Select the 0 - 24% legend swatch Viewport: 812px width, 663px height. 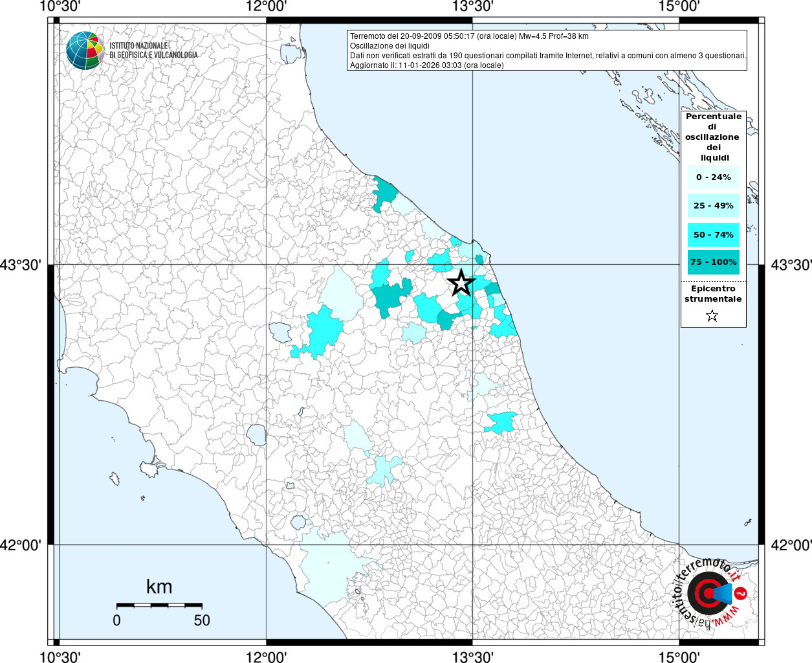pyautogui.click(x=713, y=177)
